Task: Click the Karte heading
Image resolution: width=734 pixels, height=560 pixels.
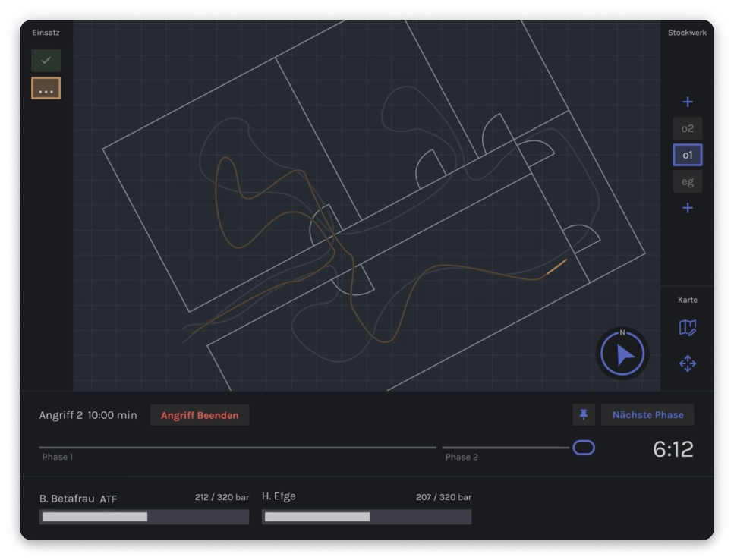Action: pyautogui.click(x=687, y=300)
